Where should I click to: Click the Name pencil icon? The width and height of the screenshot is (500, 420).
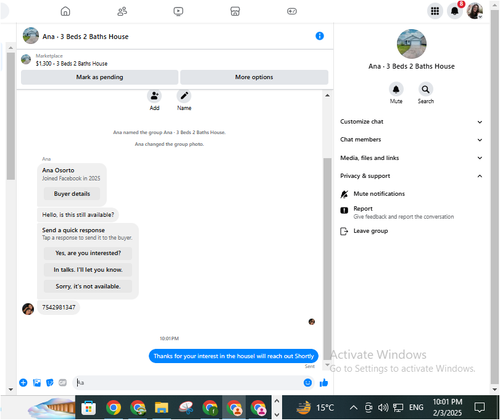coord(184,96)
